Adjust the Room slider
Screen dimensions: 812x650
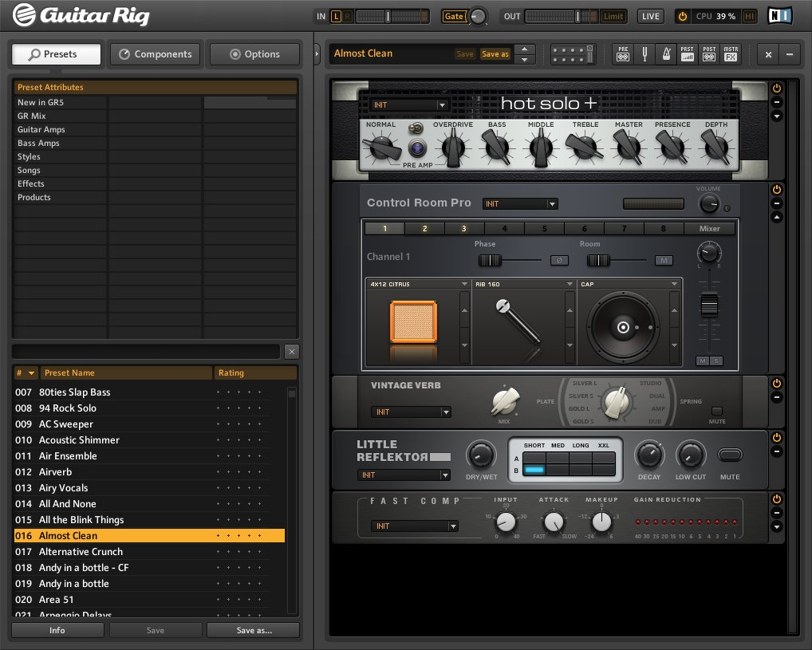598,260
